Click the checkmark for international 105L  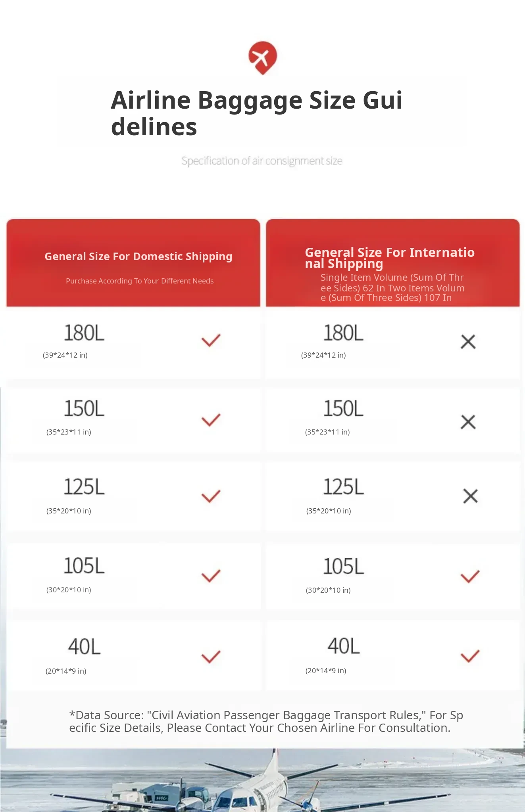tap(470, 576)
